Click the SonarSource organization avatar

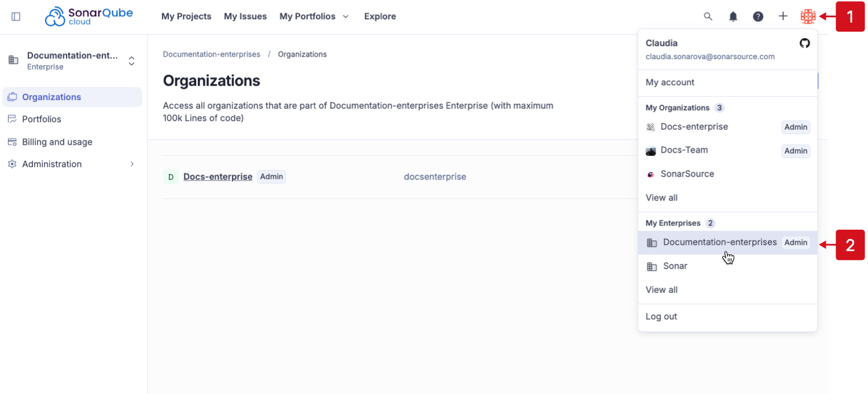[x=651, y=174]
